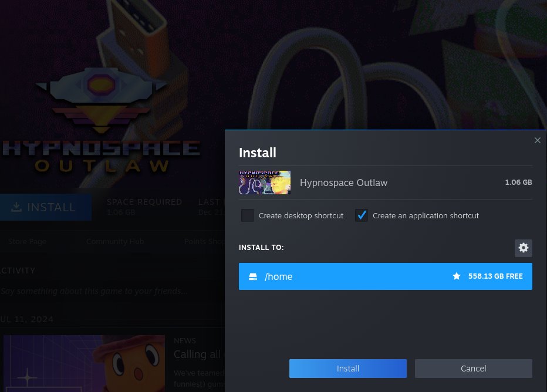
Task: Open the Store Page tab
Action: (27, 241)
